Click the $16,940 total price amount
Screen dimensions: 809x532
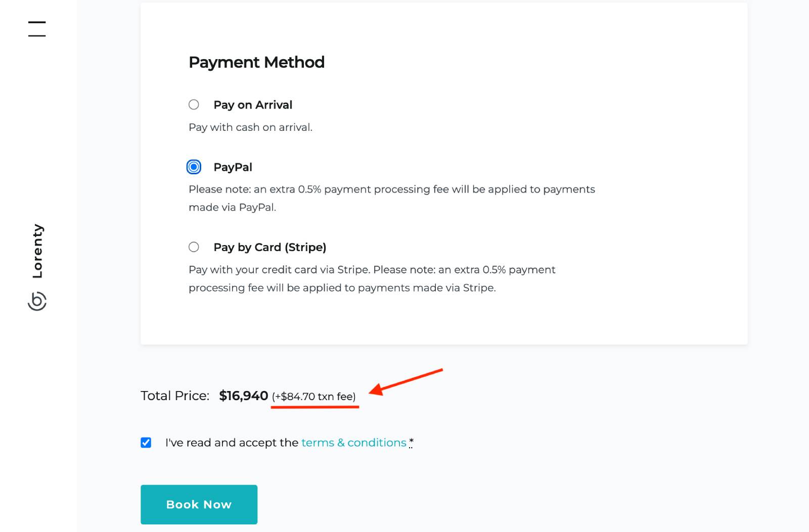(243, 396)
